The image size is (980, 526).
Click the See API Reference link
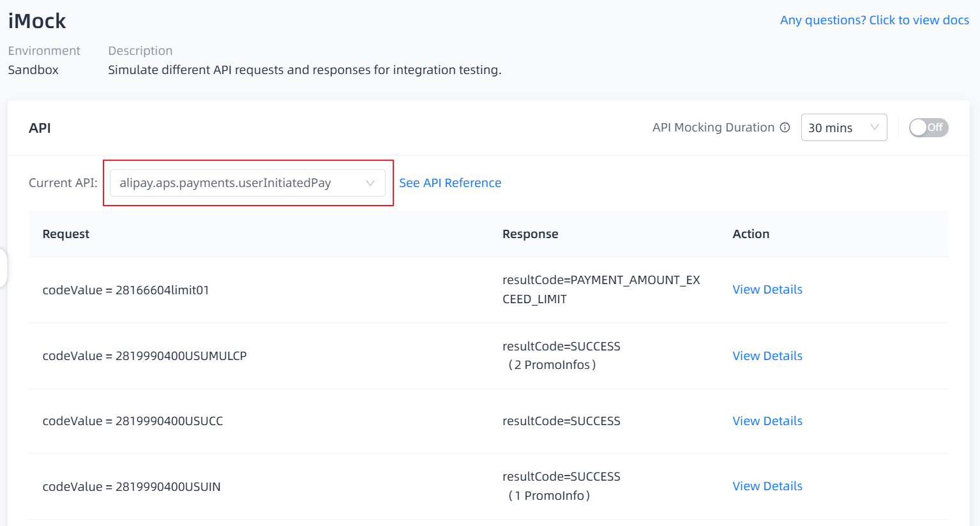pos(450,183)
